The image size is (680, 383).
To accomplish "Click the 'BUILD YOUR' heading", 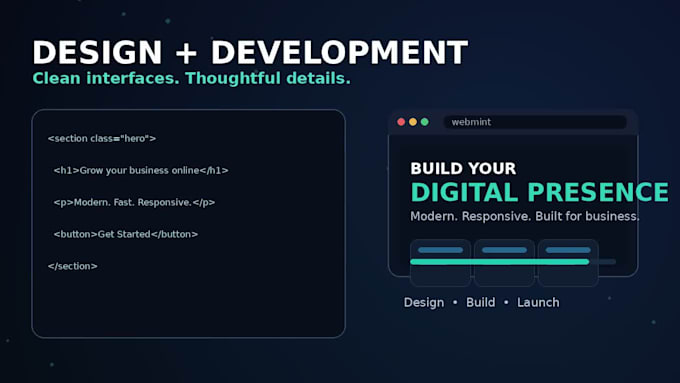I will (463, 168).
